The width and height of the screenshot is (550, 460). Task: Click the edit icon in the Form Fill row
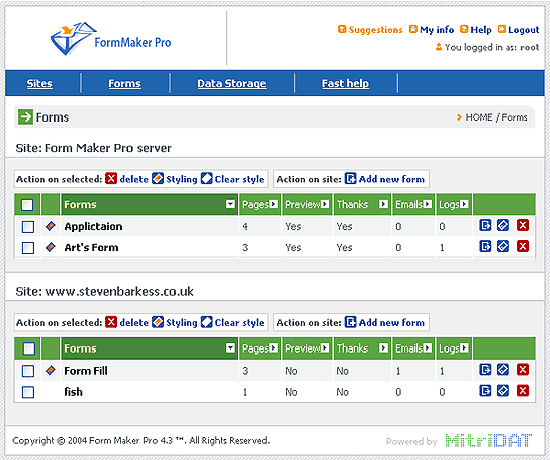[x=485, y=369]
